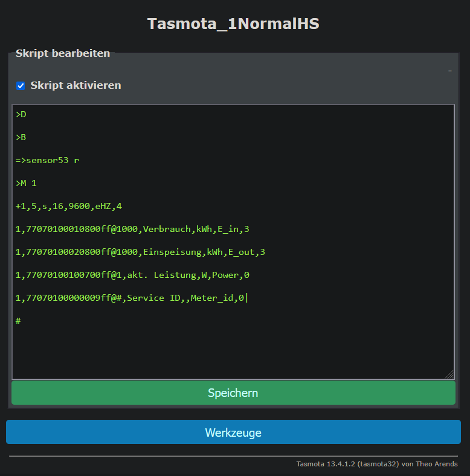Click the akt. Leistung W Power line
Viewport: 470px width, 476px height.
(x=132, y=275)
